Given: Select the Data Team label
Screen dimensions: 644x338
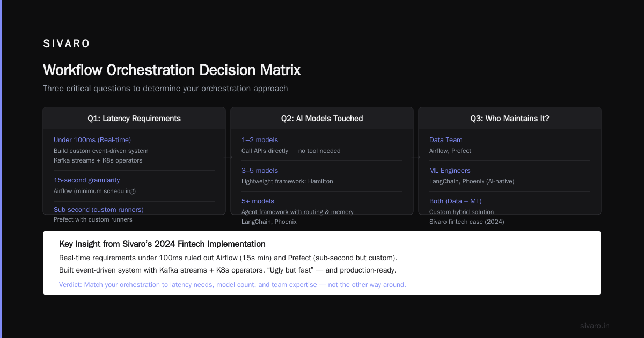Looking at the screenshot, I should click(446, 140).
